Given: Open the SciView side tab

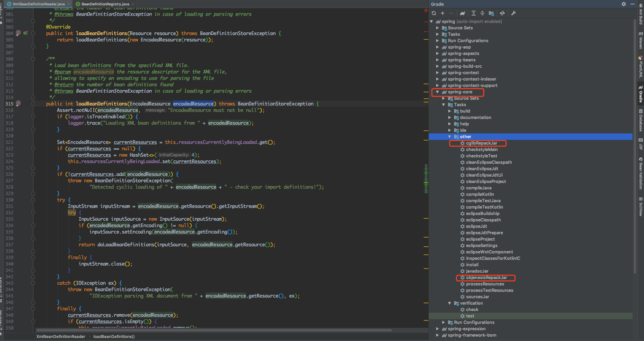Looking at the screenshot, I should tap(641, 206).
